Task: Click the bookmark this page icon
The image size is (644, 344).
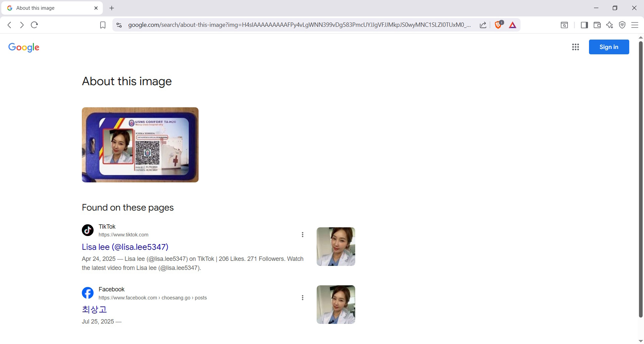Action: point(103,25)
